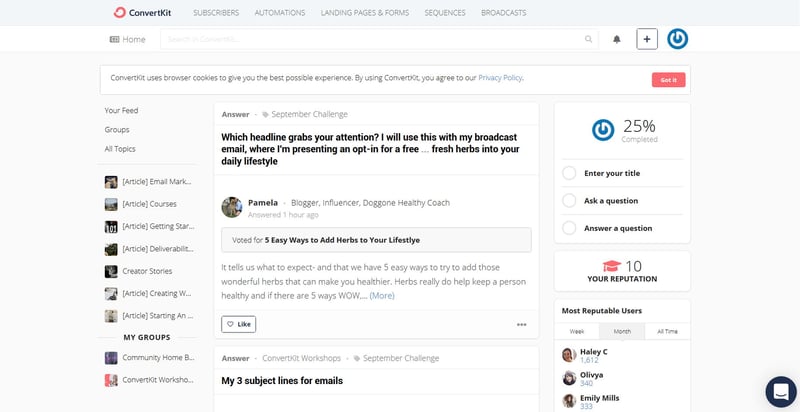Click the 'Creator Stories' topic label
The width and height of the screenshot is (800, 412).
pyautogui.click(x=147, y=271)
